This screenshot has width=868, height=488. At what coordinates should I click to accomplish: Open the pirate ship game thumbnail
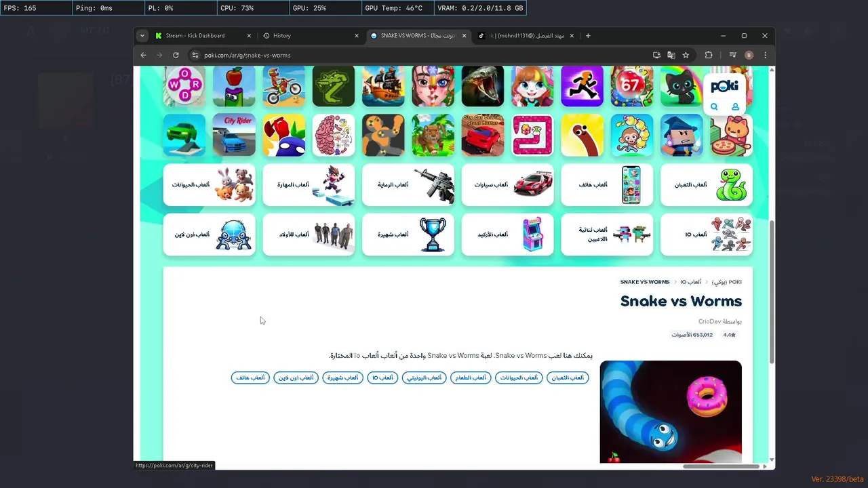(x=383, y=86)
